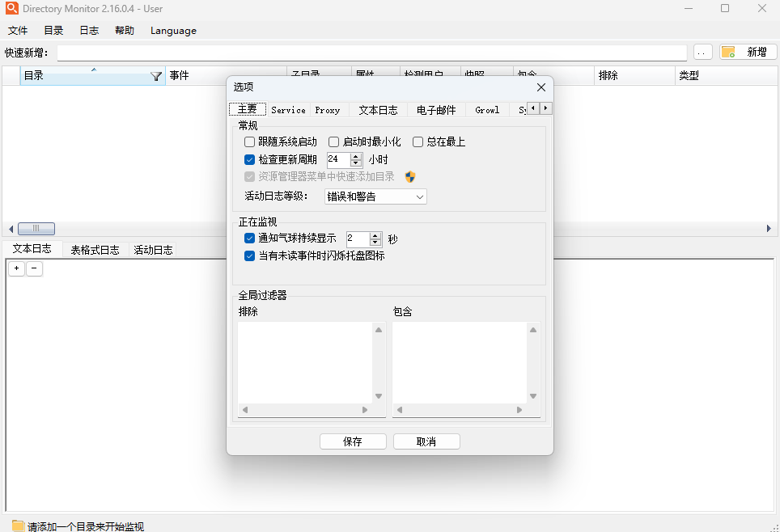The image size is (780, 532).
Task: Increase update period hours spinner up
Action: tap(356, 157)
